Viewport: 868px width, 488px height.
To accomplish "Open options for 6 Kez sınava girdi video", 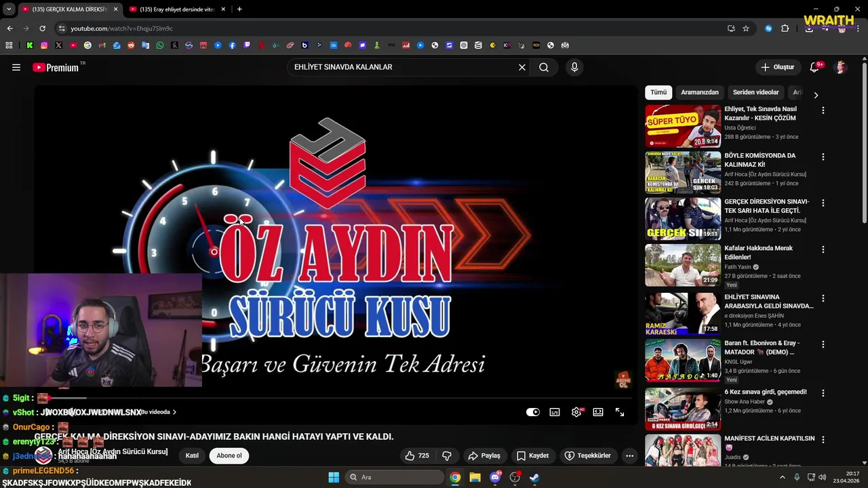I will tap(823, 393).
